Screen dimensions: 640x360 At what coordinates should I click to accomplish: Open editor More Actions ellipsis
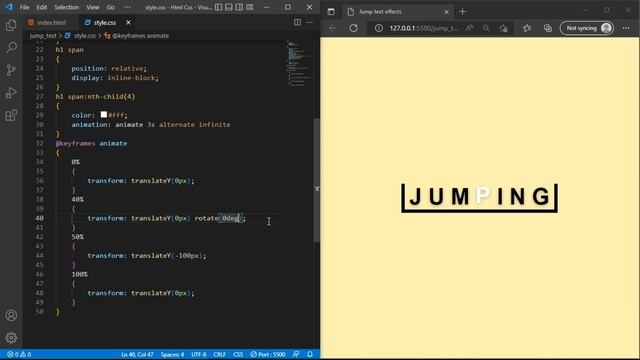click(310, 22)
